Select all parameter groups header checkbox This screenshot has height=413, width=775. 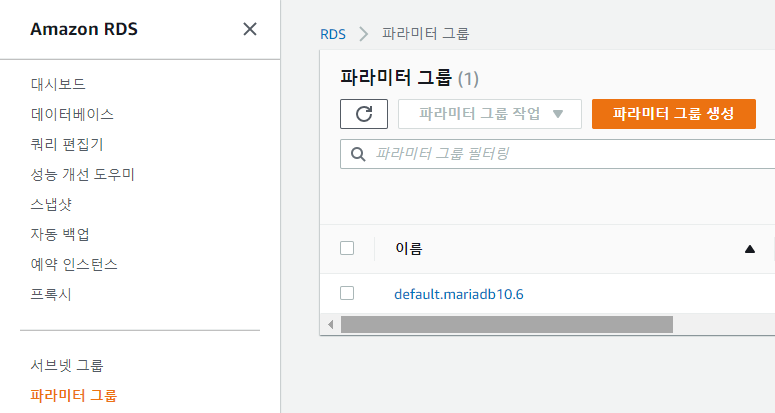pyautogui.click(x=347, y=248)
